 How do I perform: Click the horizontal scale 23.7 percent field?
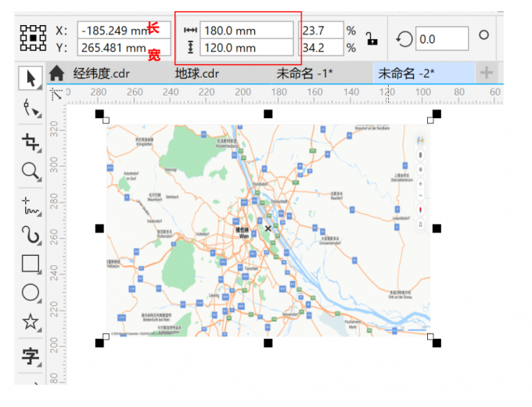[322, 31]
